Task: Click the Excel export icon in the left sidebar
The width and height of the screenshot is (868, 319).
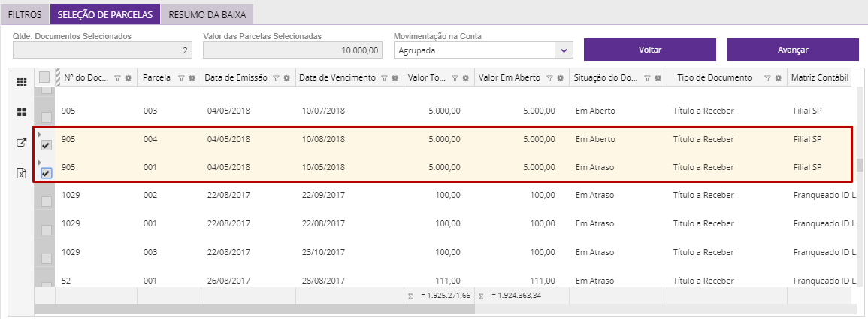Action: click(22, 173)
